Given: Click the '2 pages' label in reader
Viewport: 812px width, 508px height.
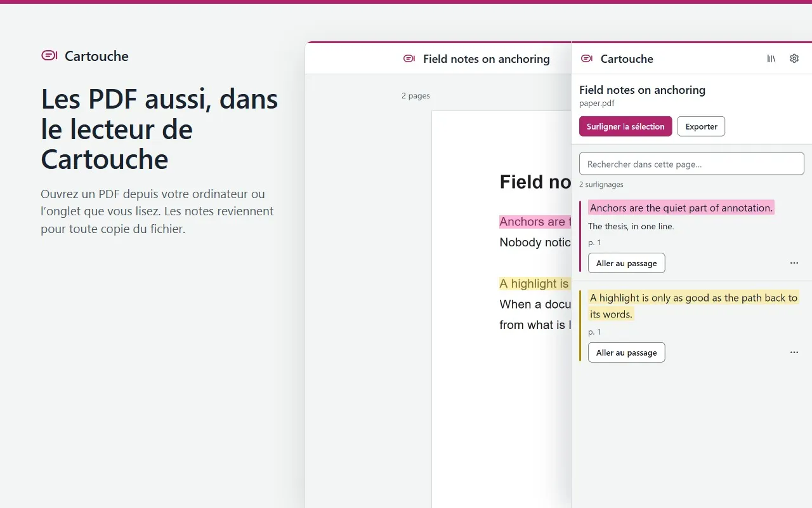Looking at the screenshot, I should point(416,96).
